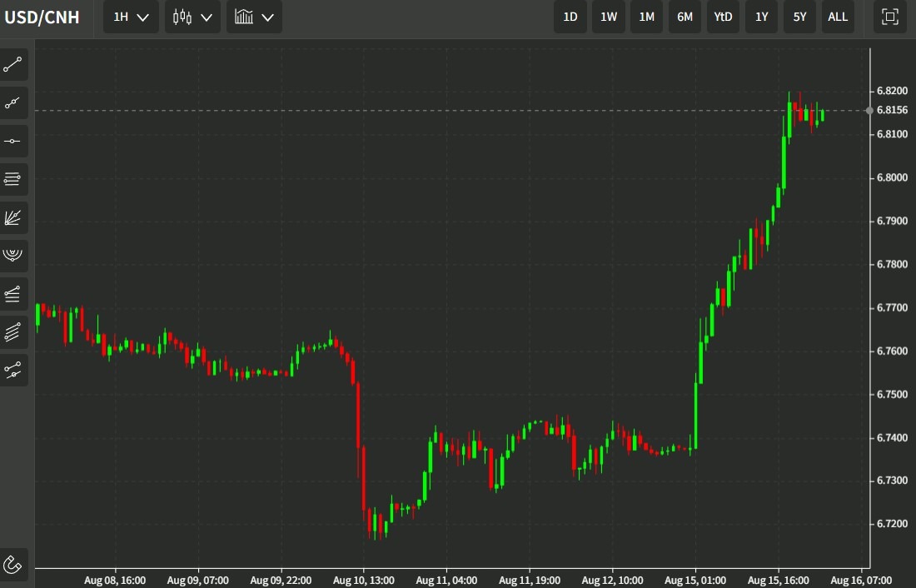Select the horizontal line tool

coord(12,141)
